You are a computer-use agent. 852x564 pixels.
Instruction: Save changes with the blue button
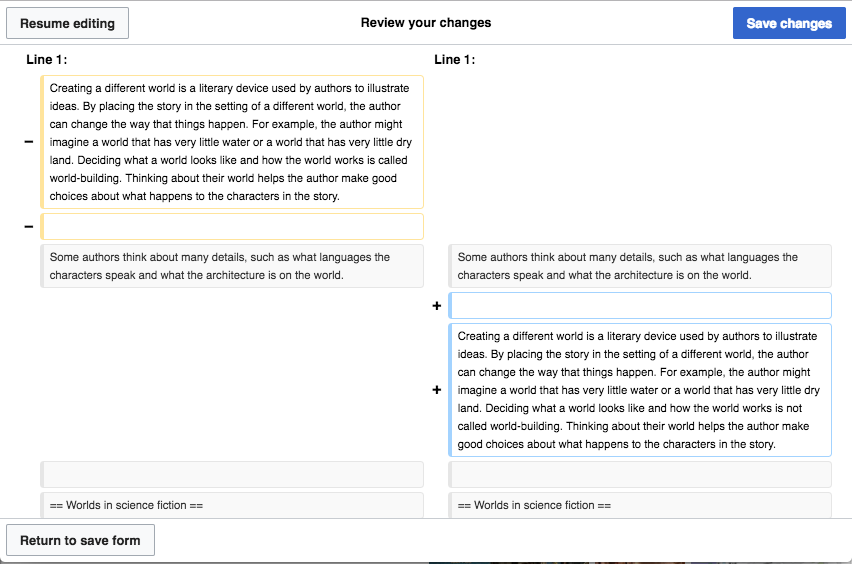[789, 23]
